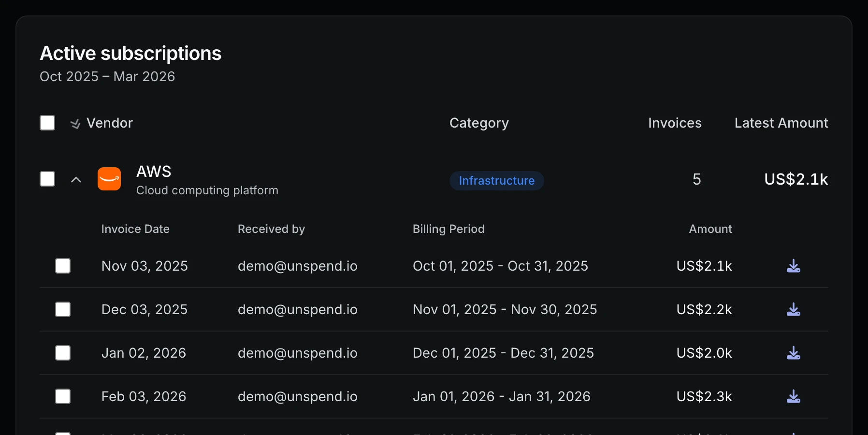Click the Infrastructure category badge
The width and height of the screenshot is (868, 435).
click(496, 180)
